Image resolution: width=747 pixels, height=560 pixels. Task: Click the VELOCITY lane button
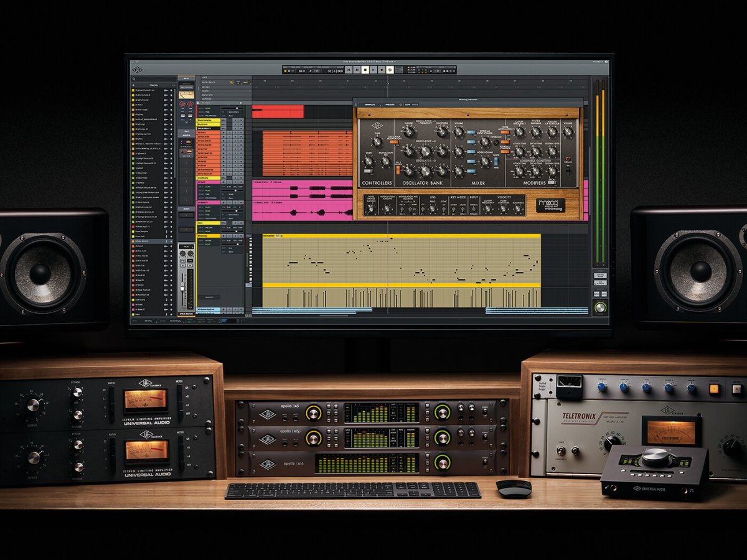pyautogui.click(x=209, y=297)
